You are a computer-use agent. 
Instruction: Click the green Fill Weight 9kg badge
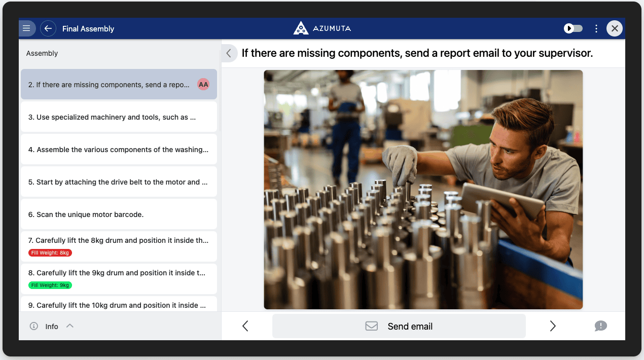click(49, 285)
